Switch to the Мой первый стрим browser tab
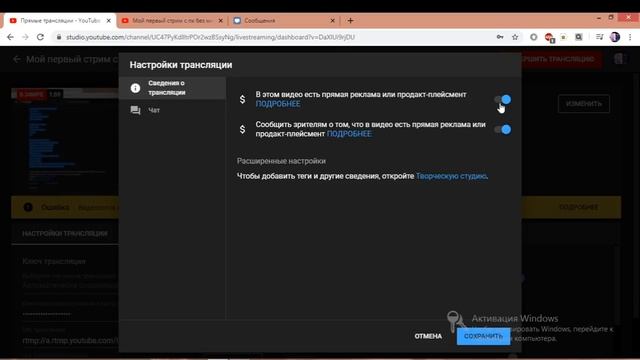Screen dimensions: 640x360 [171, 20]
